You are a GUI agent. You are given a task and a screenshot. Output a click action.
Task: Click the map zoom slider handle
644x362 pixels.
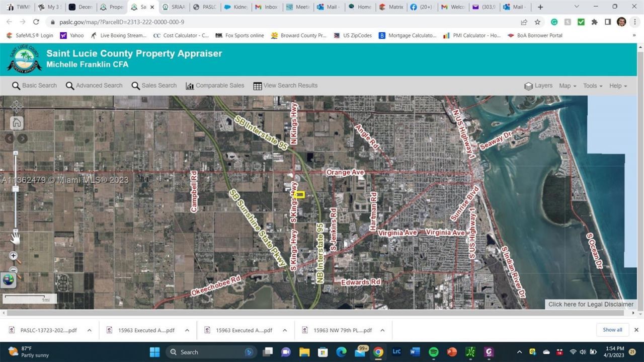click(16, 189)
